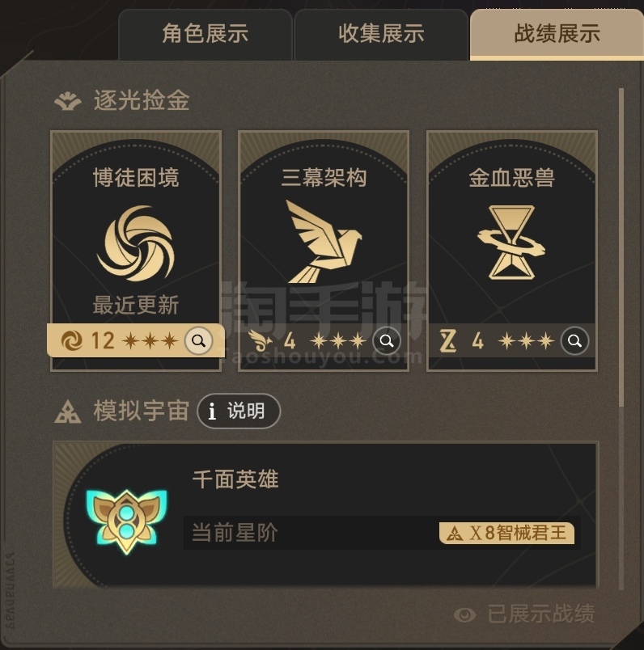Select the 12 three-star record bar
644x650 pixels.
click(x=136, y=340)
